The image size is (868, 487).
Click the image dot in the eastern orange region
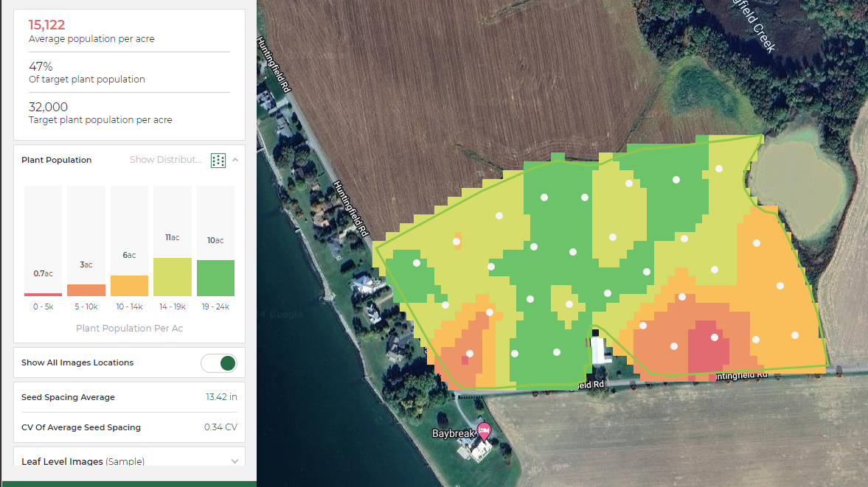pos(781,285)
